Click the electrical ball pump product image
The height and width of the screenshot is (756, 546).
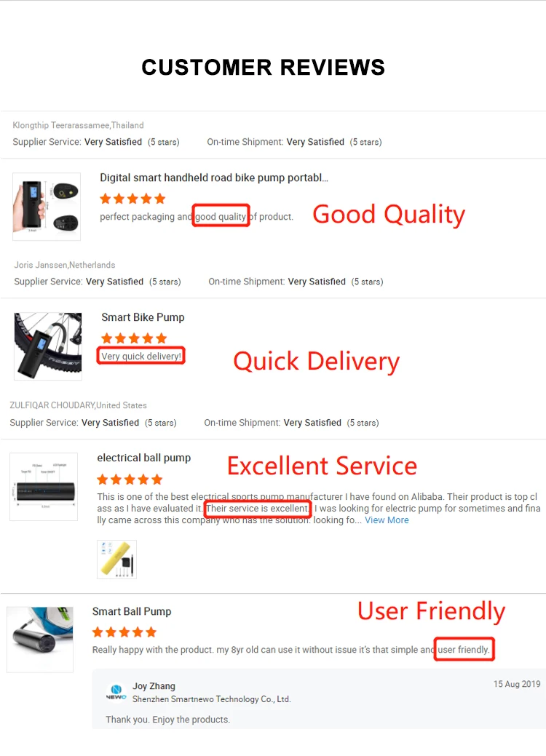(x=44, y=487)
